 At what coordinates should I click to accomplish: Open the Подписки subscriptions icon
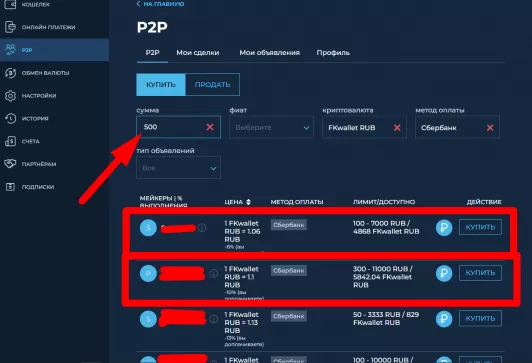(x=10, y=187)
